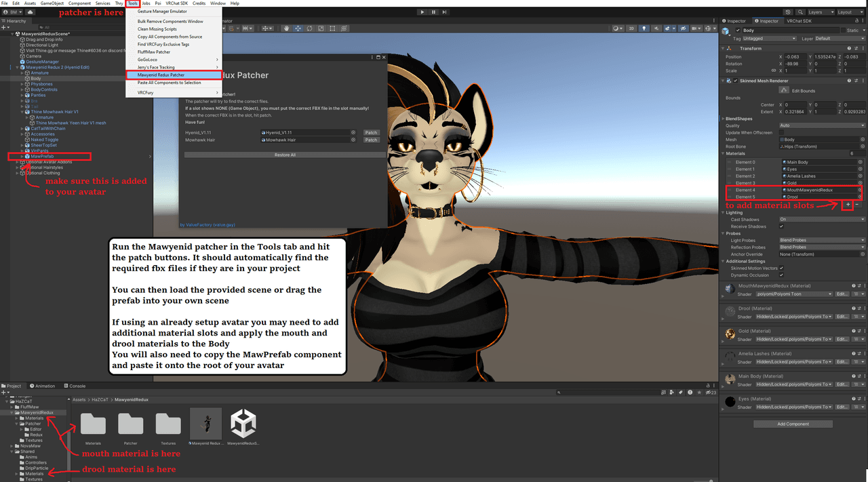Click the Restore All button
The height and width of the screenshot is (482, 868).
coord(285,155)
